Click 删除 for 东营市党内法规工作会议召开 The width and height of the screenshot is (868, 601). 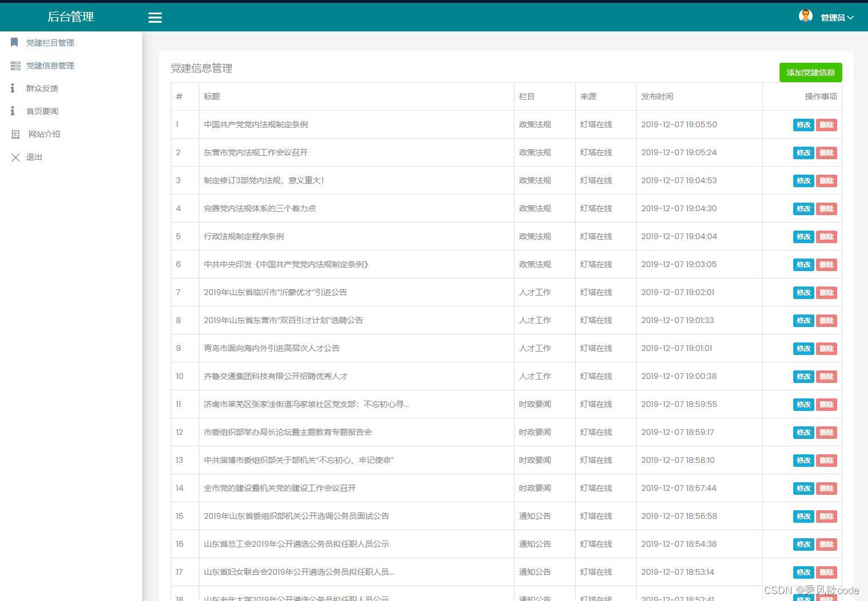click(x=826, y=153)
